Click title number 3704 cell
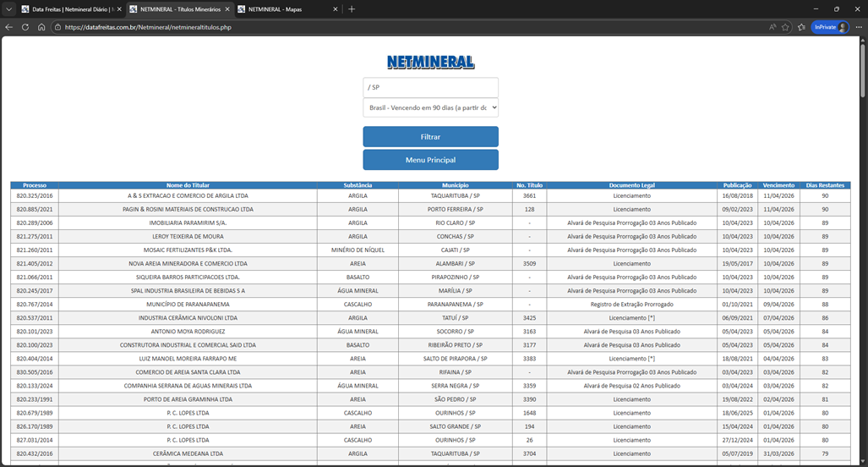Image resolution: width=868 pixels, height=467 pixels. coord(529,453)
